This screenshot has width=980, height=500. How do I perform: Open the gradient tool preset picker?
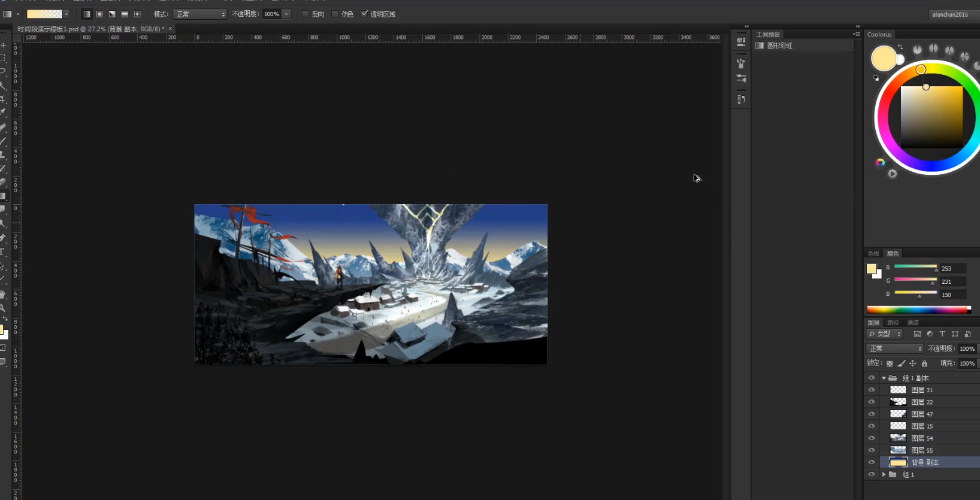[11, 14]
